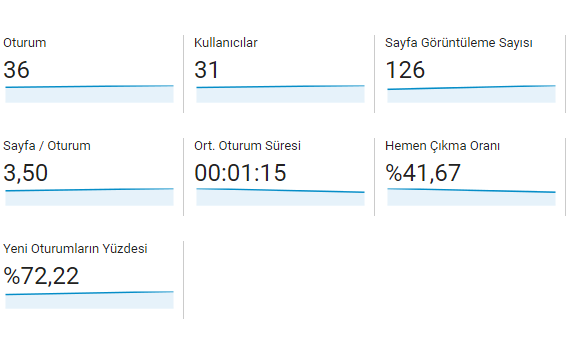
Task: Open the Hemen Çıkma Oranı sparkline
Action: (x=471, y=197)
